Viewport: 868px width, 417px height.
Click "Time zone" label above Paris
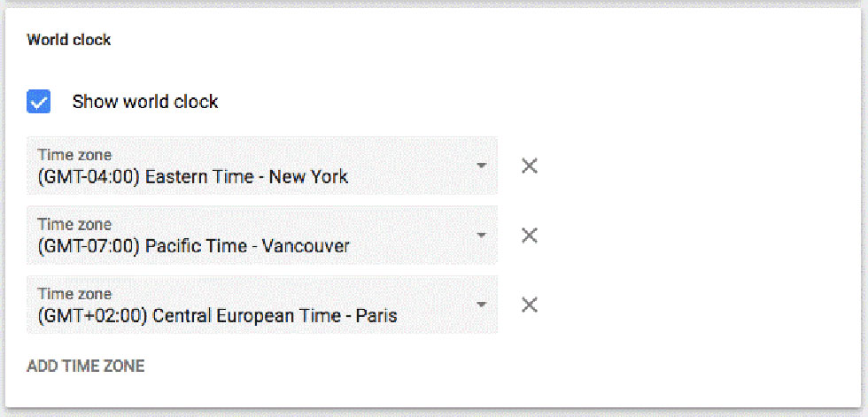74,294
